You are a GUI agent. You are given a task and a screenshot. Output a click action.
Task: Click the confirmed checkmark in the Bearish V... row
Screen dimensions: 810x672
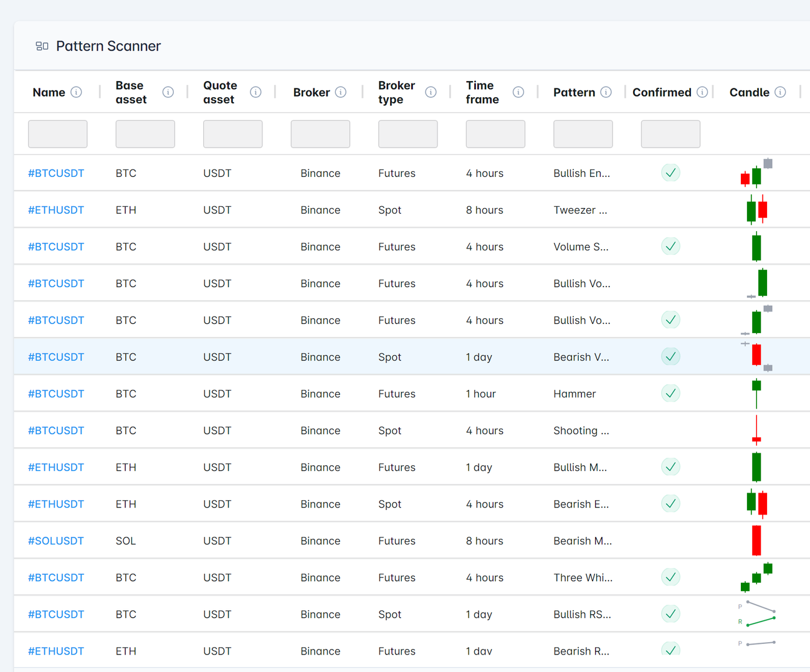670,357
